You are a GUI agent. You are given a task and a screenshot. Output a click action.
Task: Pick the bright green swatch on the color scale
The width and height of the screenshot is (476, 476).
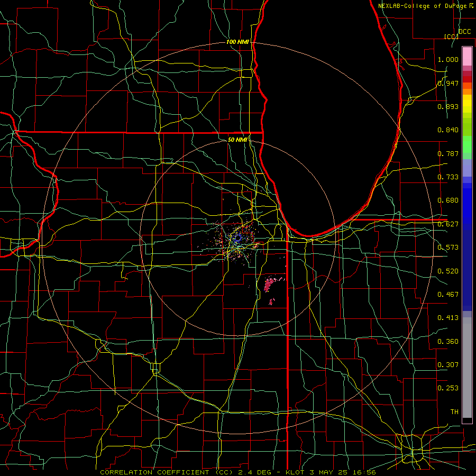467,144
